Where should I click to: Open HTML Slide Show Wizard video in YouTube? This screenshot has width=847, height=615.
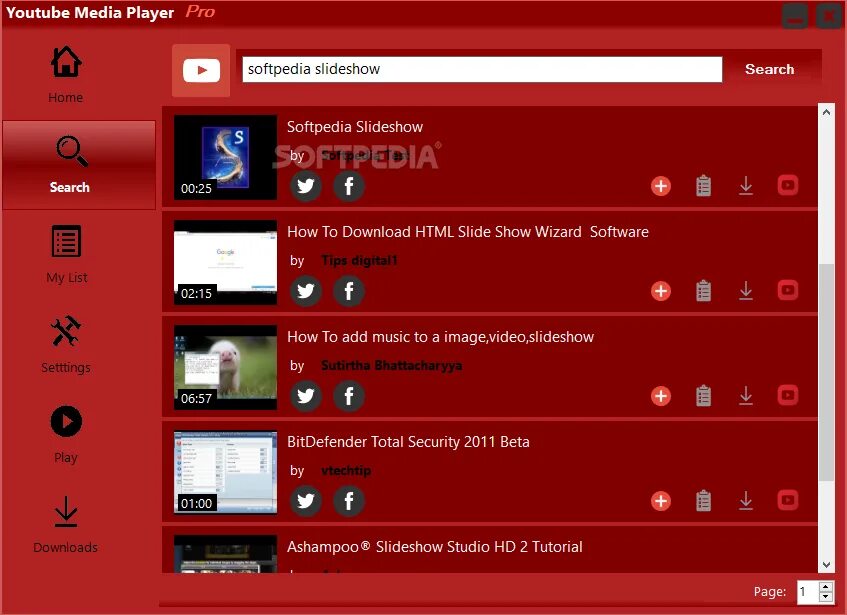click(x=788, y=290)
